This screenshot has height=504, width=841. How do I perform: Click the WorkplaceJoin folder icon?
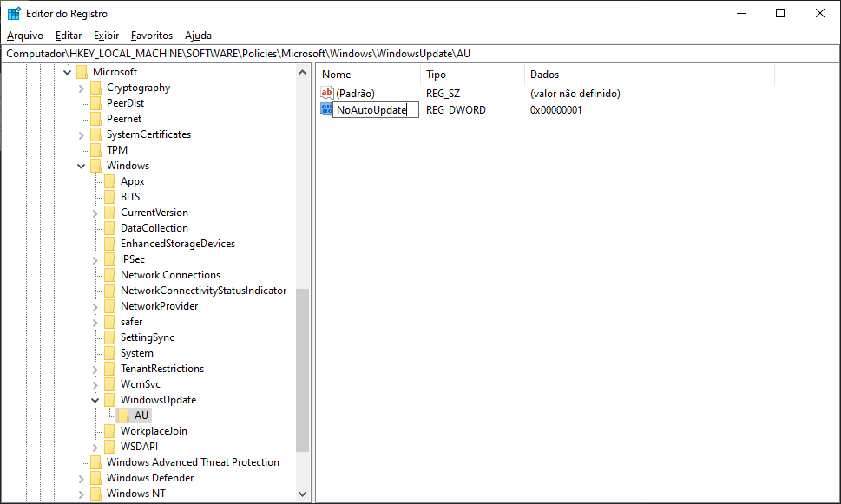point(109,431)
